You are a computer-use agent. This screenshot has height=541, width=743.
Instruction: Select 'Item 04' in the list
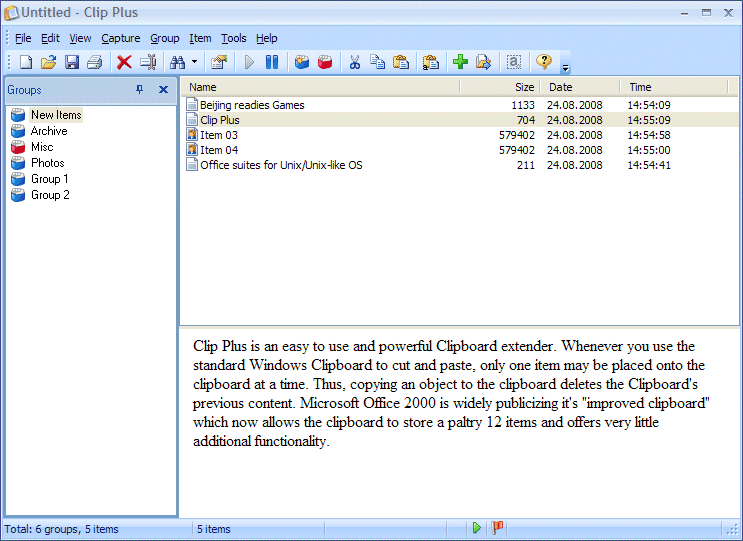[x=459, y=150]
